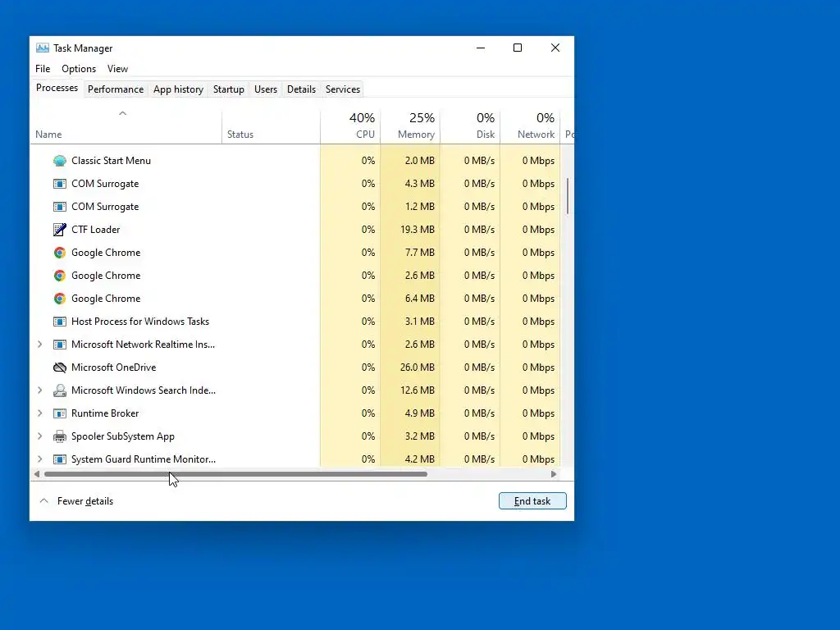Sort processes by Disk column header

pyautogui.click(x=470, y=127)
